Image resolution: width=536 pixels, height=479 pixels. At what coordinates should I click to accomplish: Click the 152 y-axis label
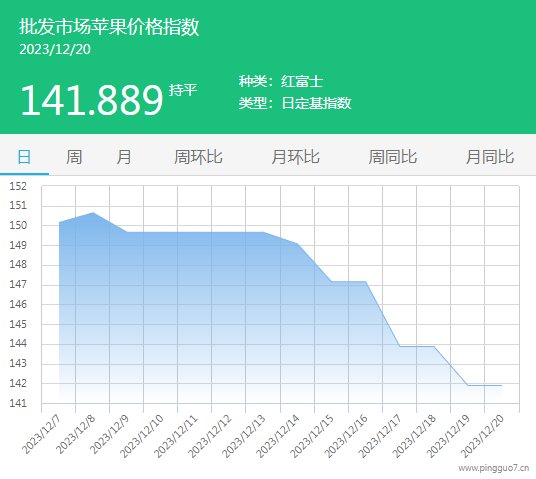click(x=18, y=186)
